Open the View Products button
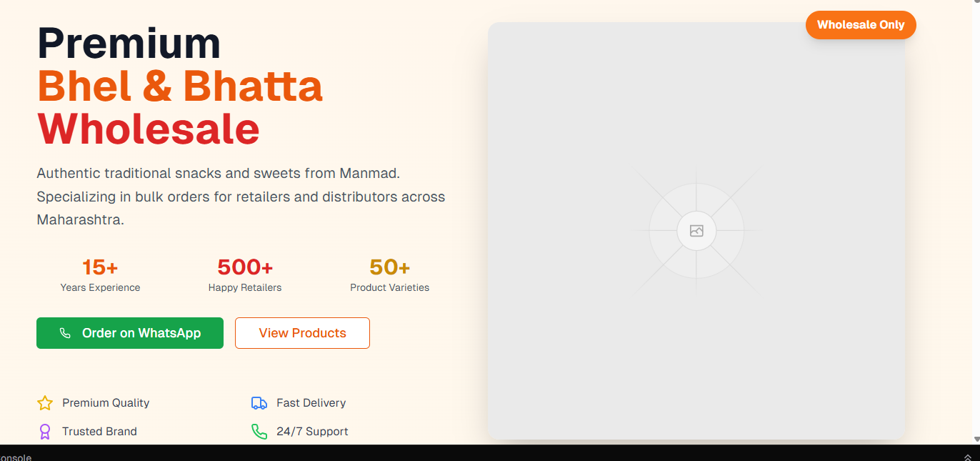Viewport: 980px width, 461px height. click(302, 333)
